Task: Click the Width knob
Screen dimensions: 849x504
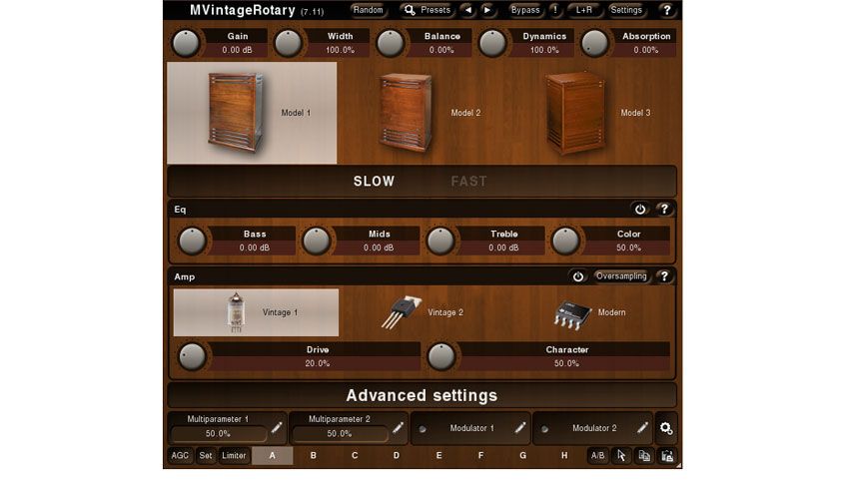Action: (x=288, y=43)
